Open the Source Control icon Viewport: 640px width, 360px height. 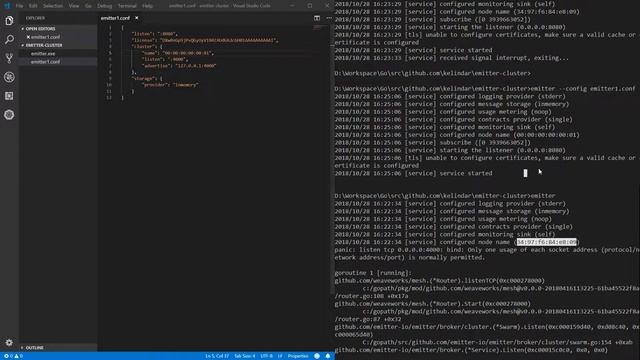pos(9,58)
